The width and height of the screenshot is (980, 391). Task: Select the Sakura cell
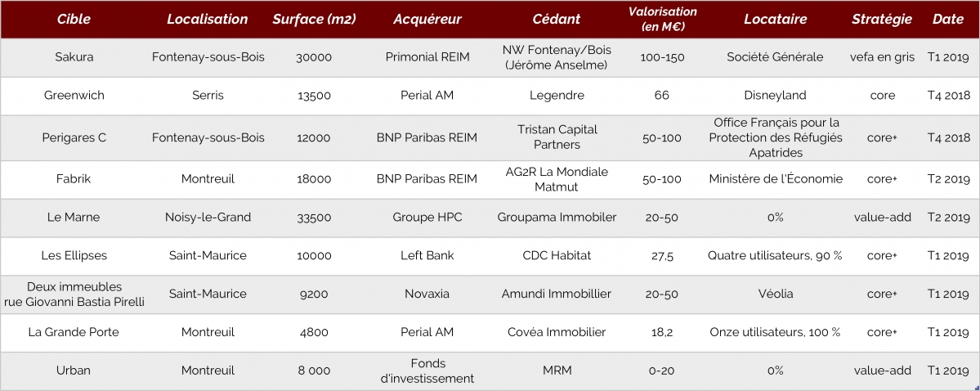tap(74, 57)
